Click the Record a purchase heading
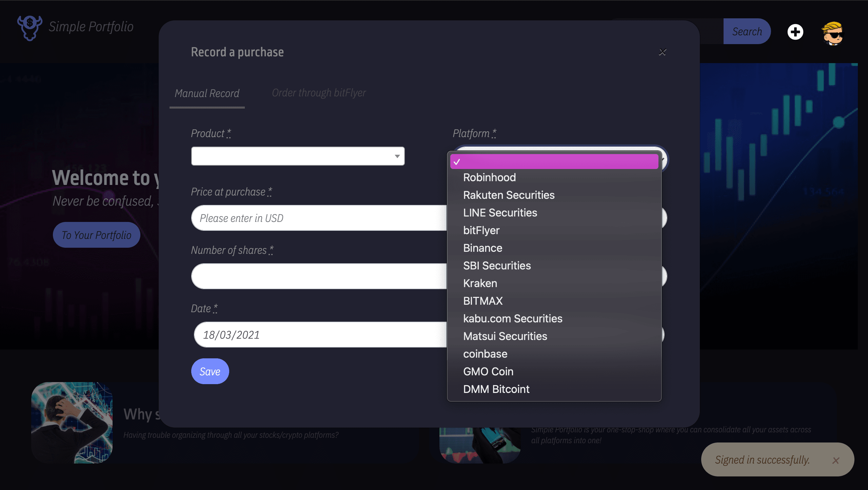The height and width of the screenshot is (490, 868). pyautogui.click(x=237, y=52)
